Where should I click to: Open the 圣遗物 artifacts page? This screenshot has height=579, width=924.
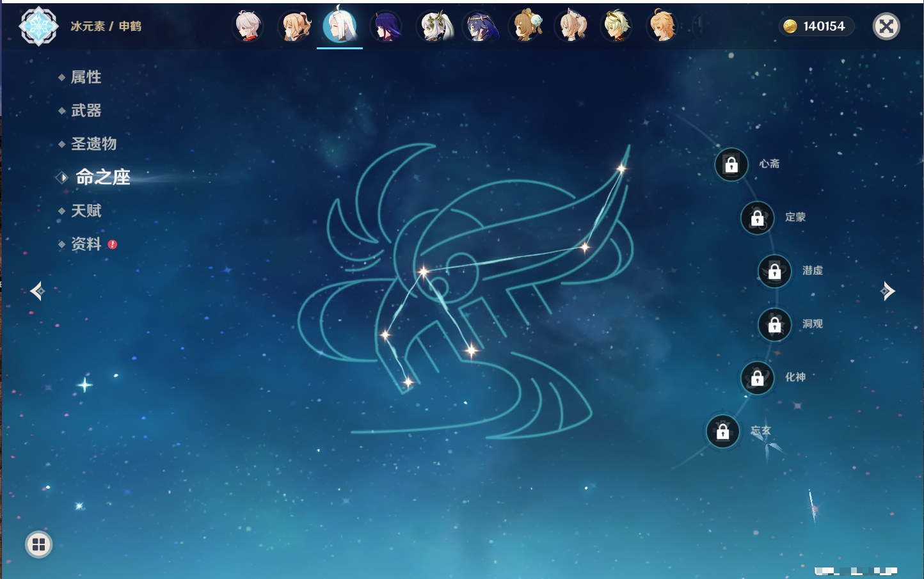(x=93, y=144)
